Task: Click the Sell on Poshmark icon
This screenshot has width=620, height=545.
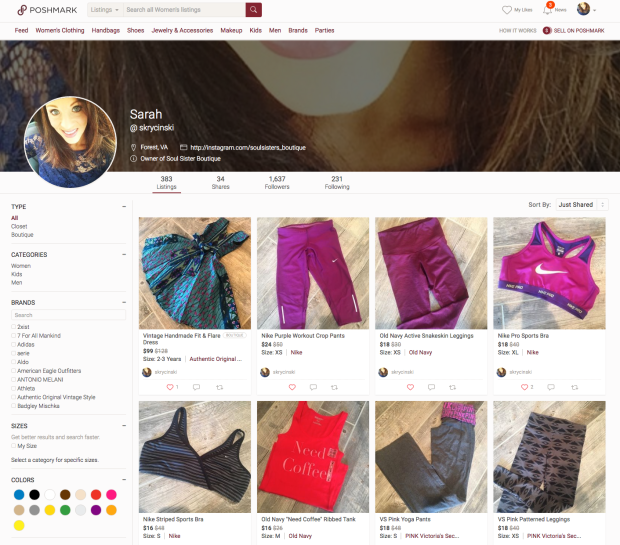Action: tap(547, 30)
